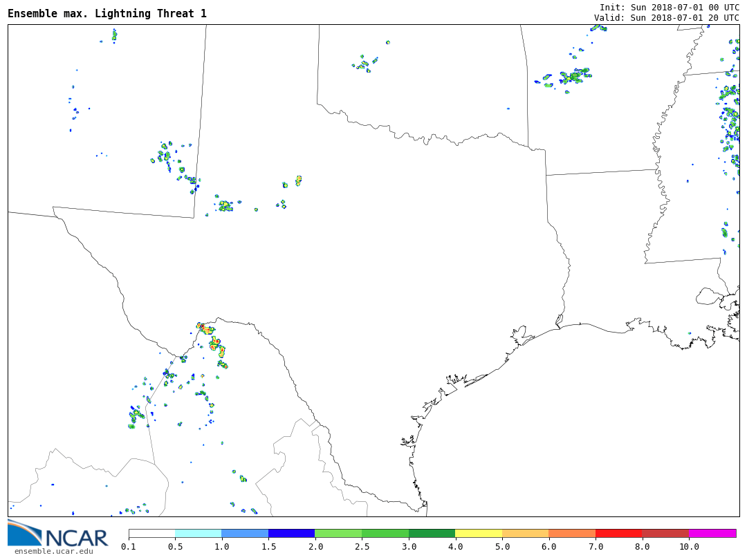Pick the dark red 8.0–10.0 swatch

665,533
